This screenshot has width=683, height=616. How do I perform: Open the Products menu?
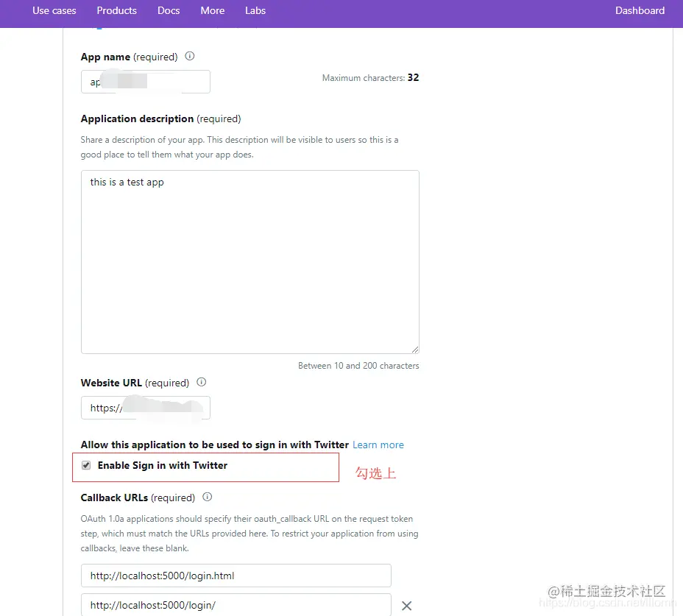pyautogui.click(x=117, y=10)
